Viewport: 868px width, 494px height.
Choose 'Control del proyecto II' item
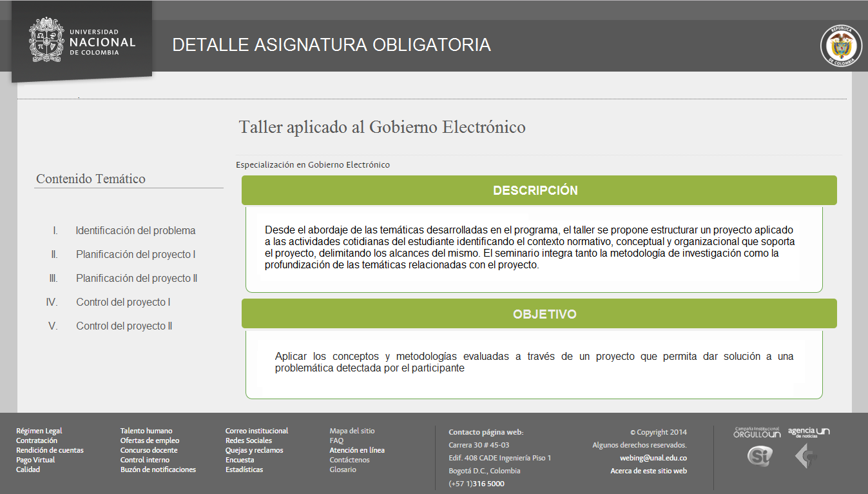pyautogui.click(x=124, y=326)
